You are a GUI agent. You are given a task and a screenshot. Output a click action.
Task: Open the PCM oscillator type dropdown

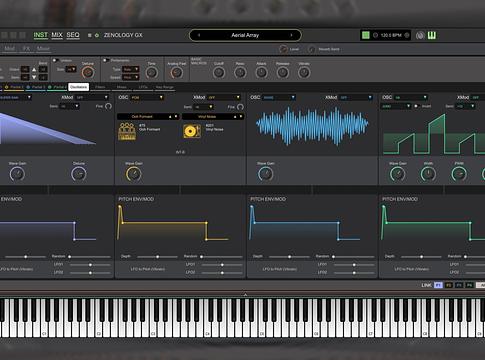point(147,97)
